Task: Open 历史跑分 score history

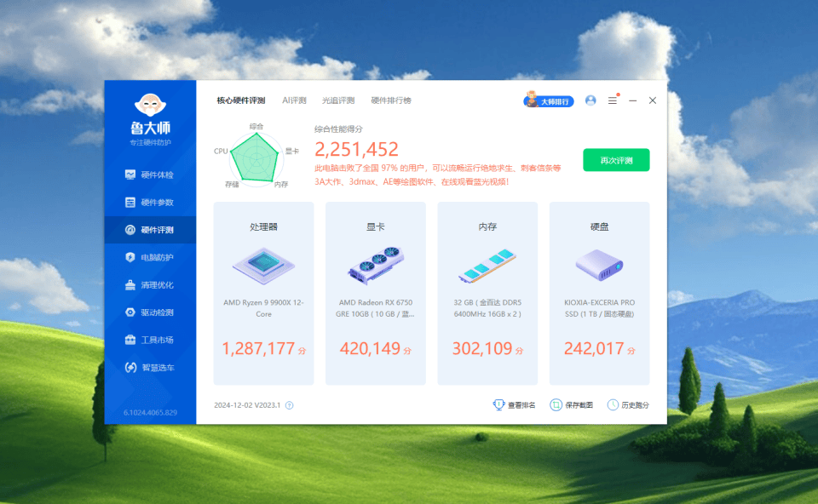Action: [x=629, y=405]
